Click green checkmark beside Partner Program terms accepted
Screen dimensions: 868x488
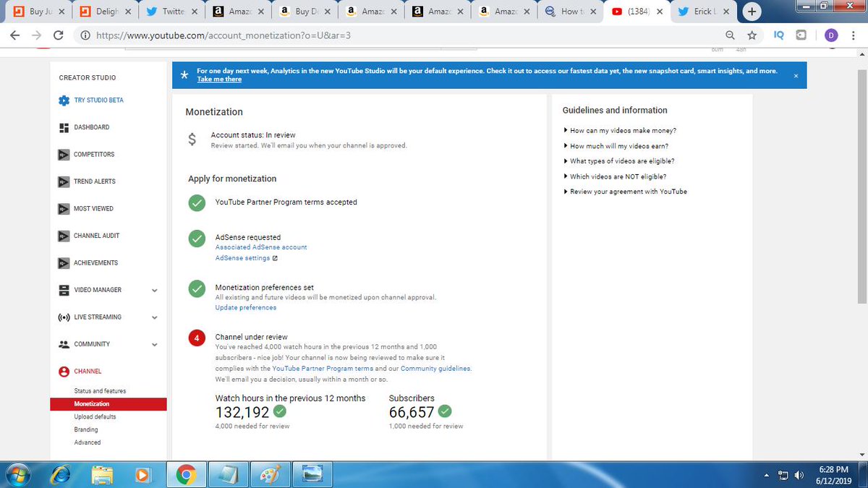pos(196,202)
